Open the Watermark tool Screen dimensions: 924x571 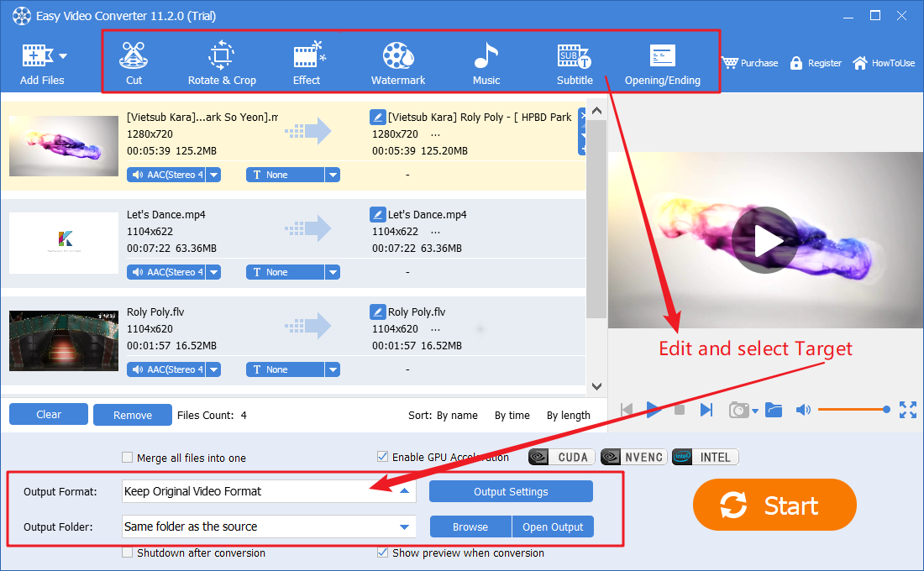(398, 62)
